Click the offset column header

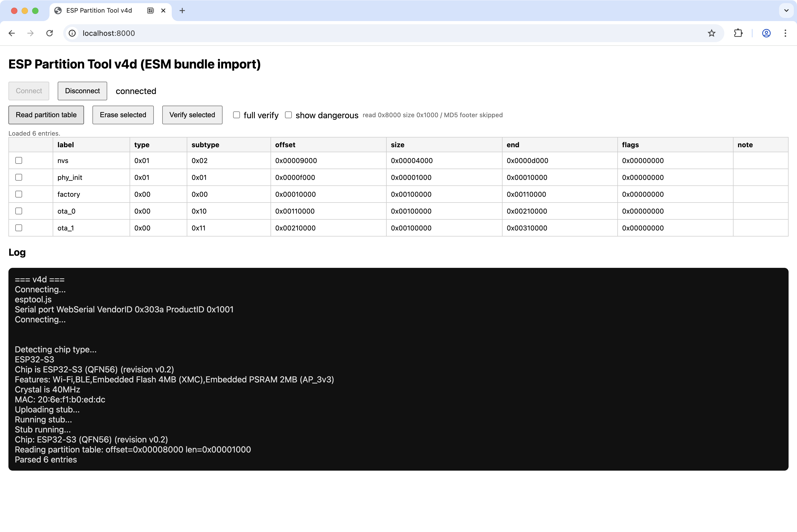tap(328, 145)
